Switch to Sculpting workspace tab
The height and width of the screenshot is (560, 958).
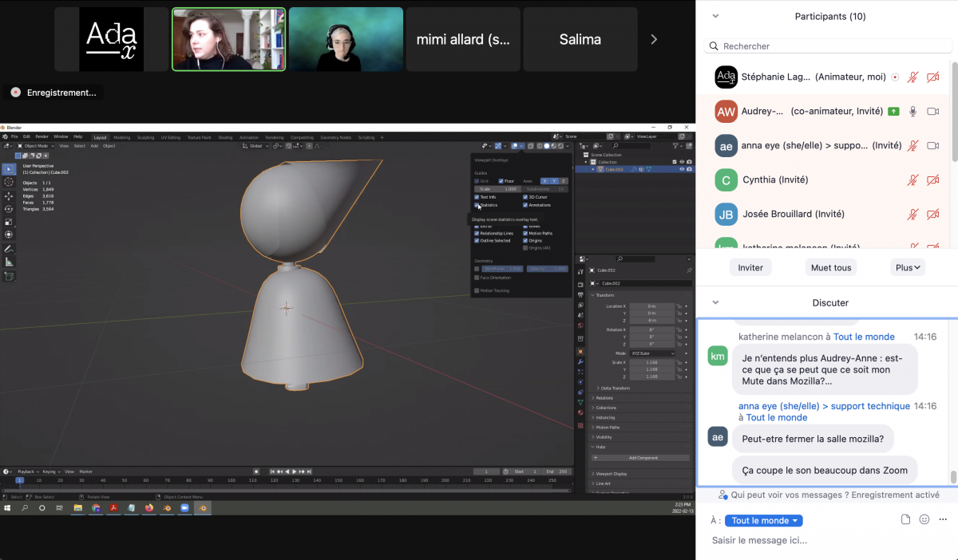[x=145, y=137]
